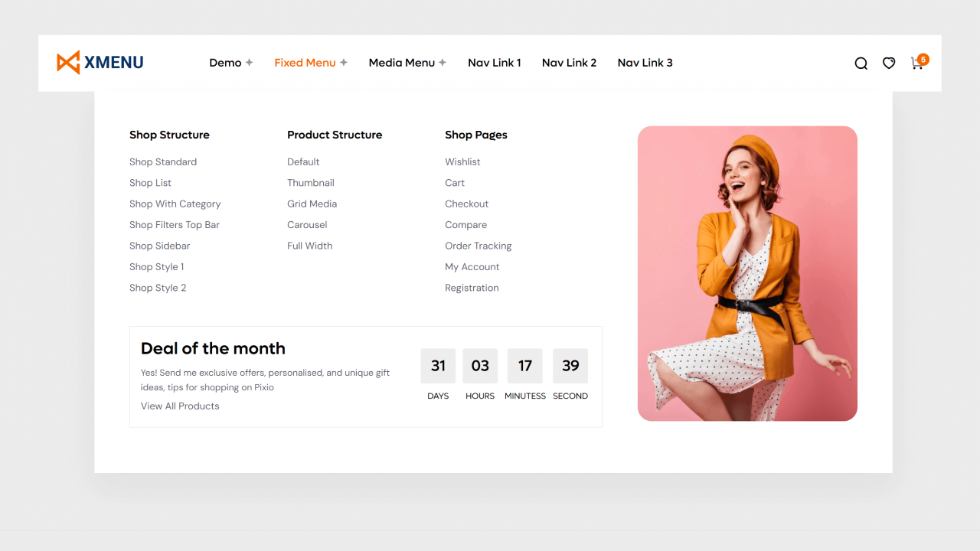This screenshot has height=551, width=980.
Task: Click the 31 days countdown box
Action: 438,366
